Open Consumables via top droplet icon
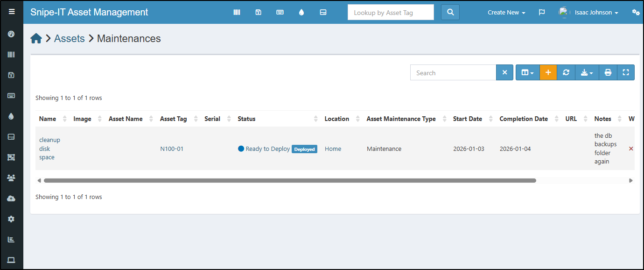 [301, 13]
